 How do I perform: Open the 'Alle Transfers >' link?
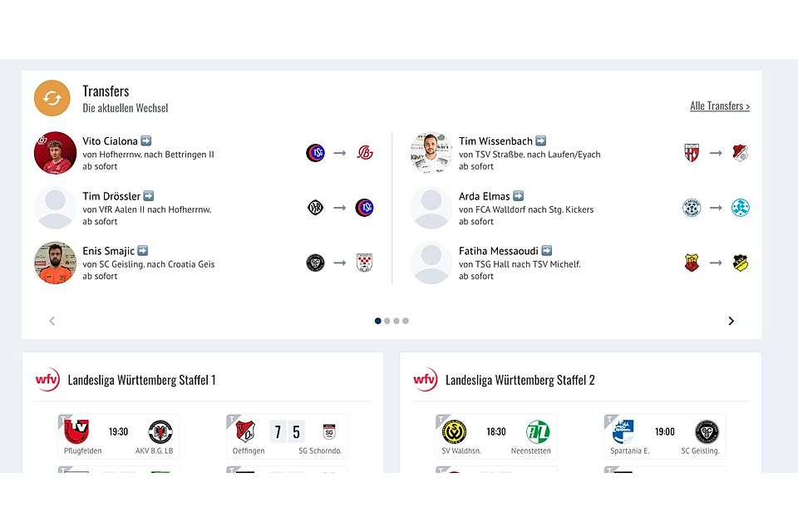[719, 106]
